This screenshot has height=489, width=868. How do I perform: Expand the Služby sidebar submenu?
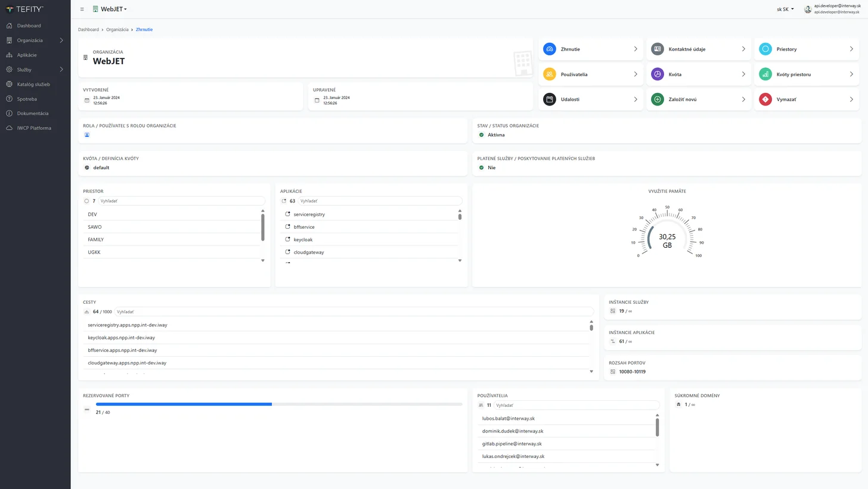click(61, 70)
